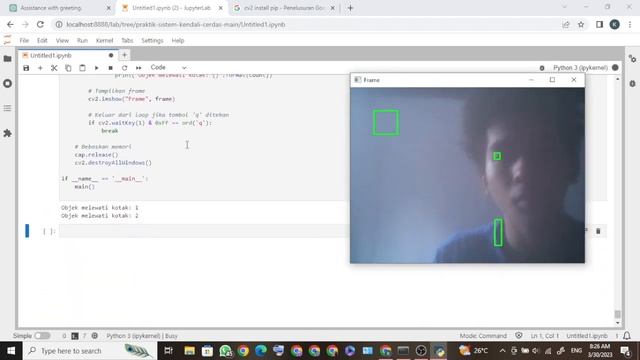Open the debugger bug icon on right sidebar
Image resolution: width=640 pixels, height=360 pixels.
632,83
